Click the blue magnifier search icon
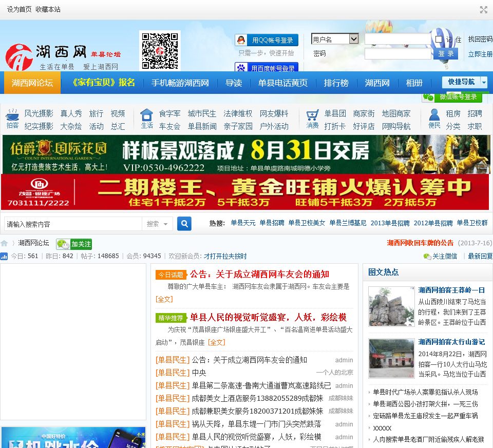 coord(184,224)
